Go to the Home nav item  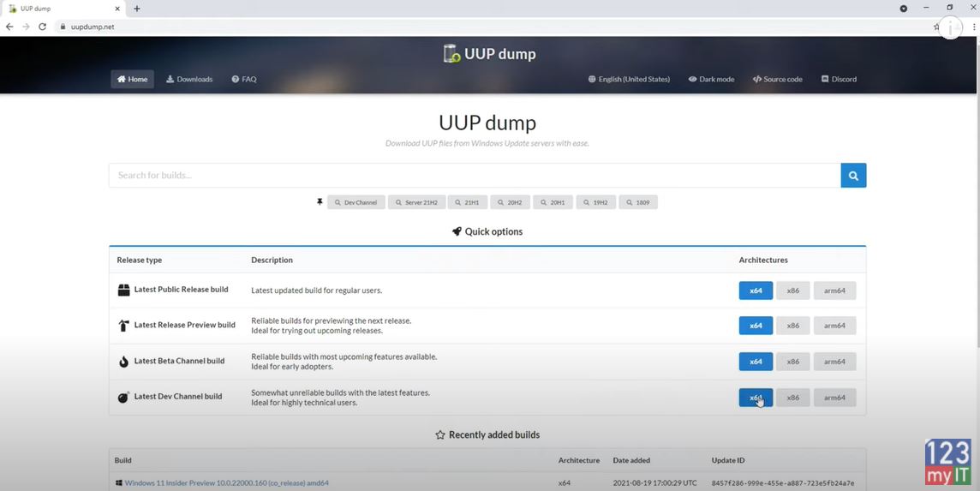point(133,80)
